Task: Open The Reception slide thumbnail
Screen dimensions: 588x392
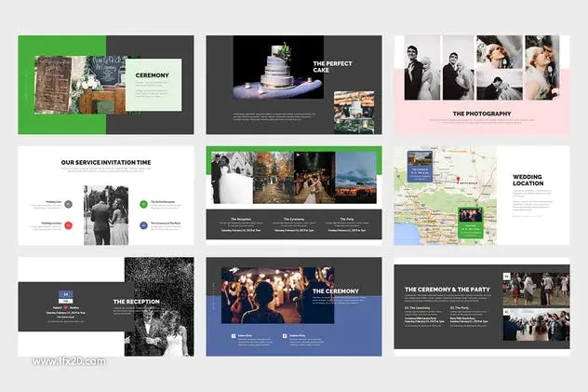Action: coord(106,306)
